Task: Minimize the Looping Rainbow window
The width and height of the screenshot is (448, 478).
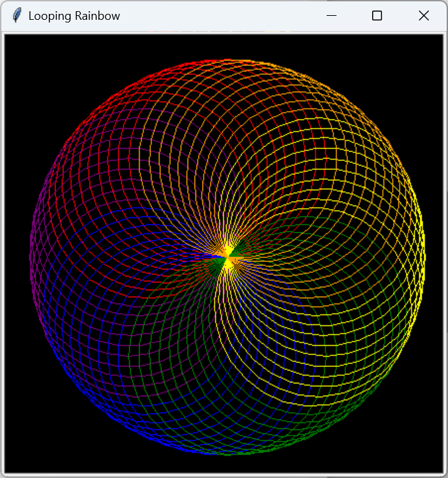Action: 331,16
